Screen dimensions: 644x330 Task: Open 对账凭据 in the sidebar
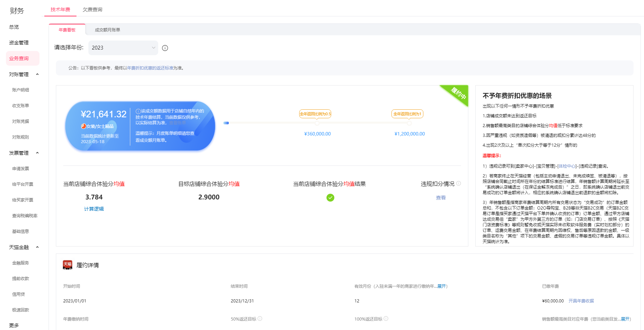point(21,121)
